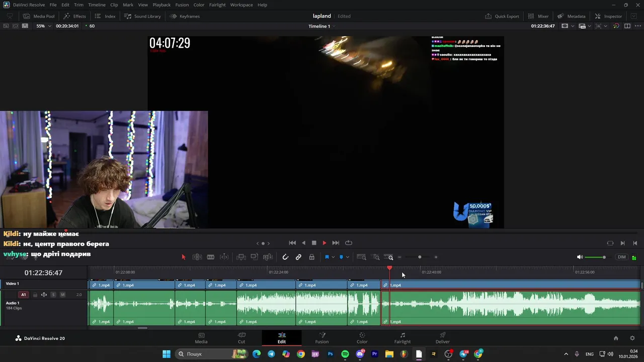Image resolution: width=644 pixels, height=362 pixels.
Task: Open the File menu
Action: click(x=53, y=5)
